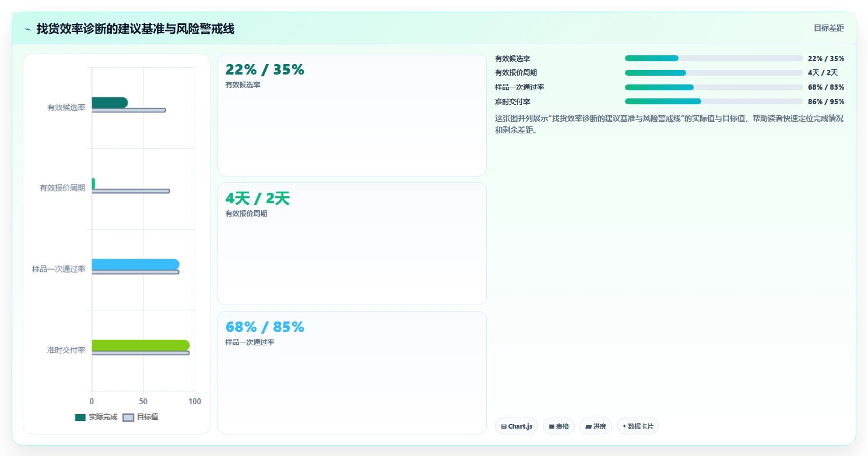Viewport: 868px width, 456px height.
Task: Click the 4天 / 2天 card value
Action: point(258,199)
